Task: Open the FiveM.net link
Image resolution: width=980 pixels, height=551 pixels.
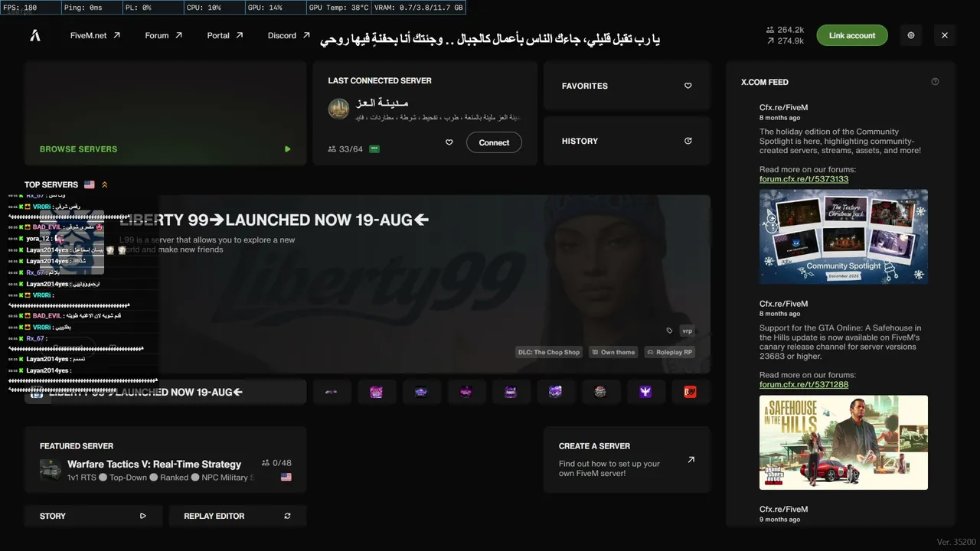Action: tap(95, 35)
